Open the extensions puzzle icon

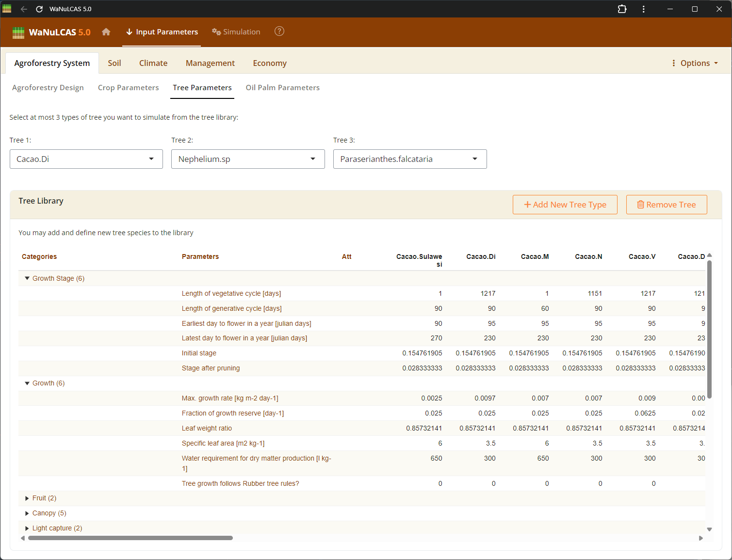(622, 9)
